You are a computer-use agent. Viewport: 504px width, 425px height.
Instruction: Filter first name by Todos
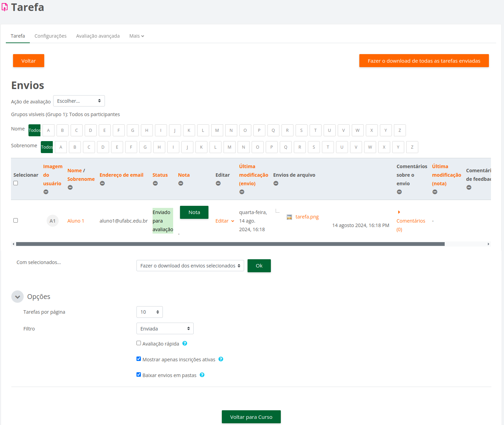34,130
